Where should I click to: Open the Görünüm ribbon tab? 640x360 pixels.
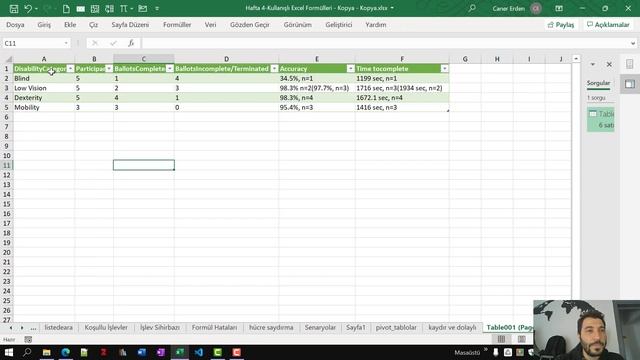coord(298,25)
